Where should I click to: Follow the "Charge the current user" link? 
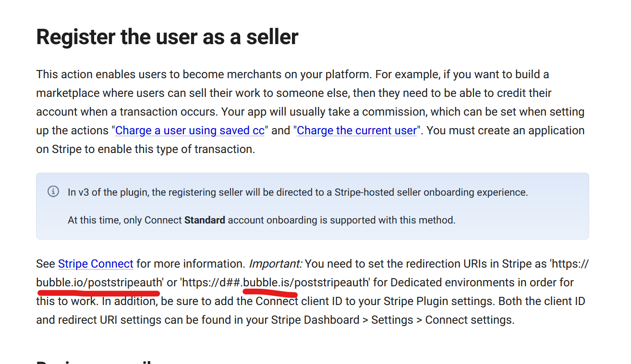click(357, 130)
